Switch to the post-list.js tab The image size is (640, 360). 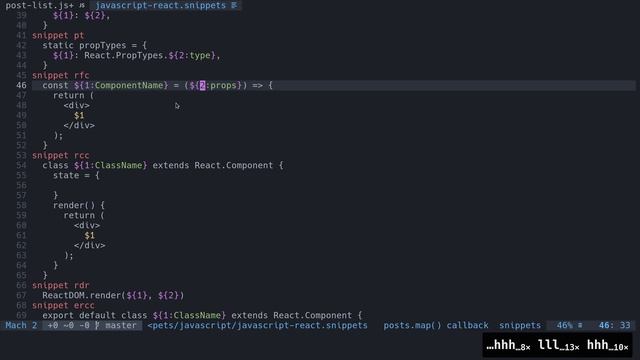(x=40, y=5)
